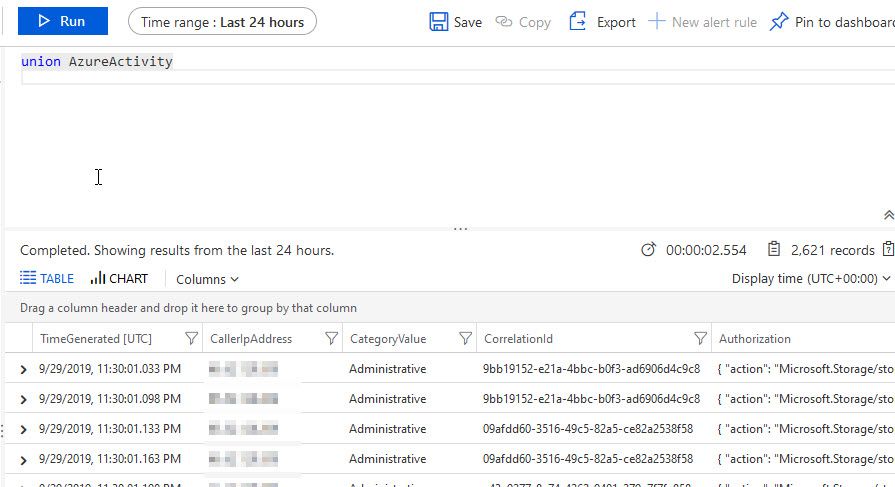Copy the query link
The image size is (895, 487).
pyautogui.click(x=523, y=21)
